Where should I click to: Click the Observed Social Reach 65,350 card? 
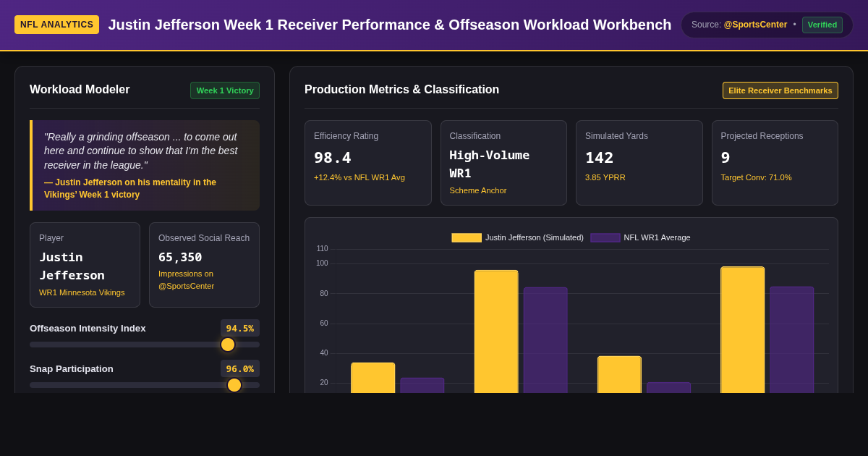tap(204, 265)
